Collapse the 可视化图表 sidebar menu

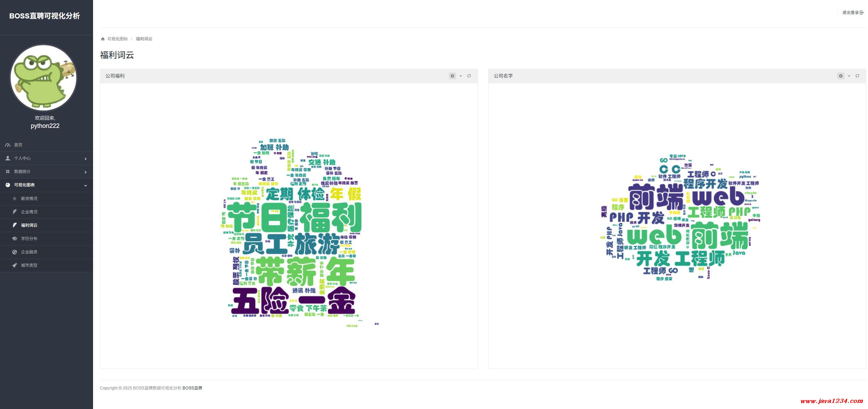[86, 185]
